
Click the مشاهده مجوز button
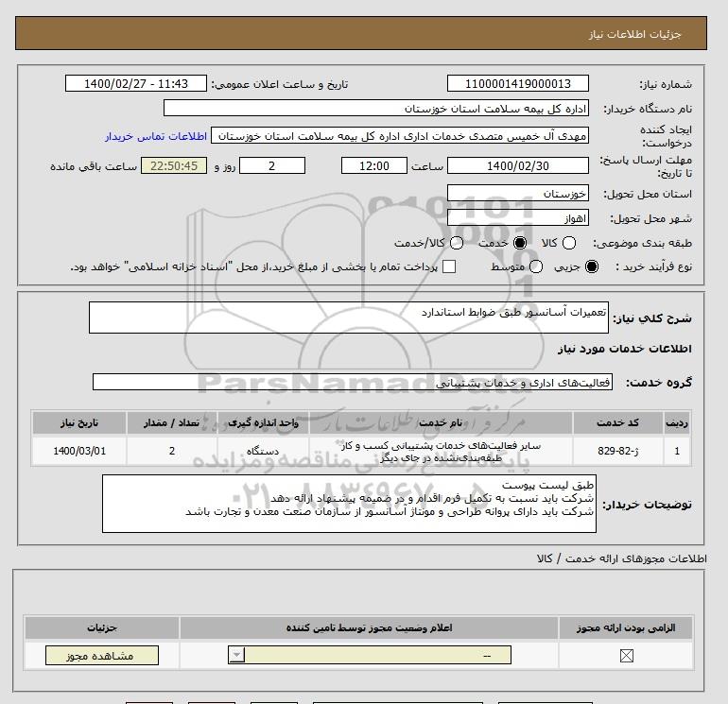102,655
